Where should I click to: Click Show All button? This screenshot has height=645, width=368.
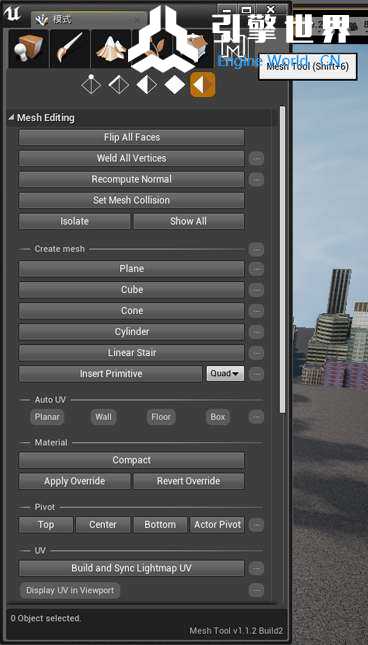(189, 221)
